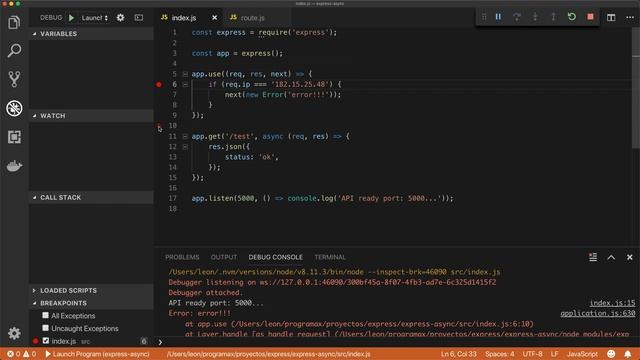Open notifications bell in status bar

[x=628, y=354]
